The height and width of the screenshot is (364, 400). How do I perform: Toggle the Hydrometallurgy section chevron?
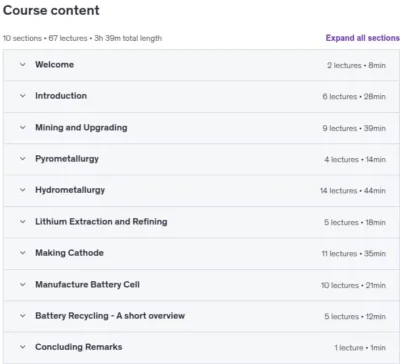[23, 190]
